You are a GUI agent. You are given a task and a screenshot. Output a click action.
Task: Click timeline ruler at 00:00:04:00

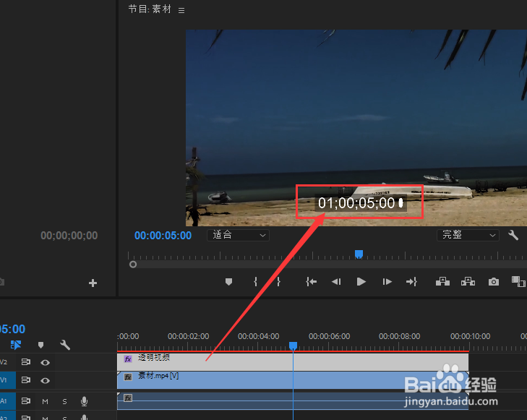pyautogui.click(x=259, y=336)
